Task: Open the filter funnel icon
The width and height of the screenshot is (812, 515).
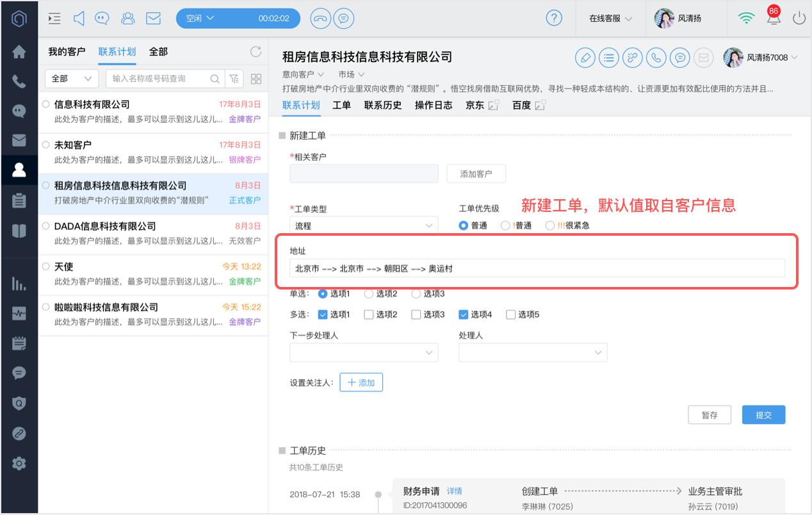Action: pos(234,79)
